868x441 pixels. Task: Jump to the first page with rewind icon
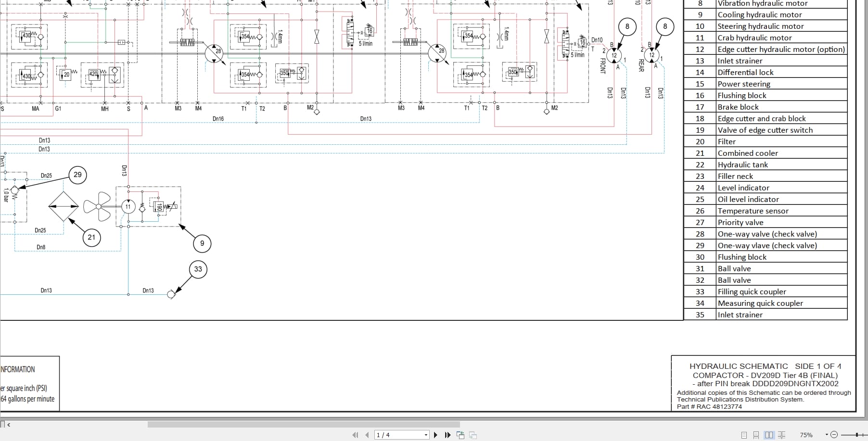[355, 435]
